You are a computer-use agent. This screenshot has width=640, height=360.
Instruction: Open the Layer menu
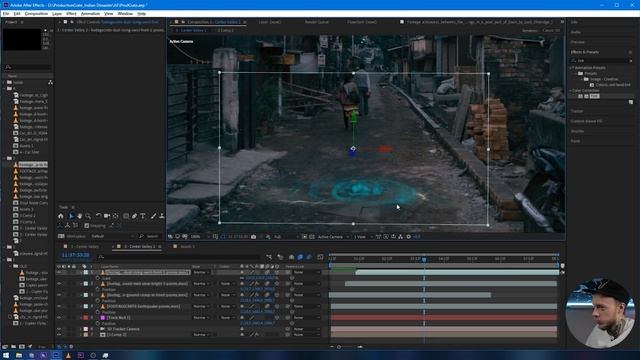tap(57, 13)
